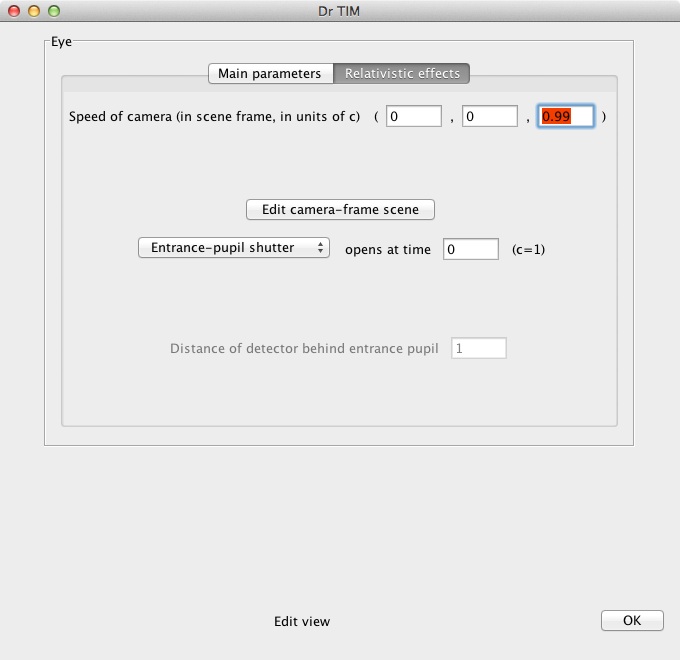This screenshot has width=680, height=660.
Task: Open the Edit camera-frame scene dialog
Action: (340, 209)
